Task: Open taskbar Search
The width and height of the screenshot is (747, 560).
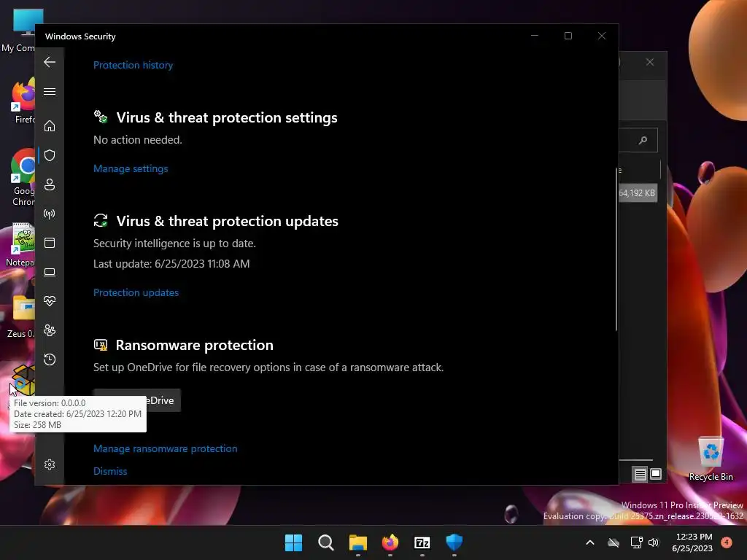Action: tap(326, 542)
